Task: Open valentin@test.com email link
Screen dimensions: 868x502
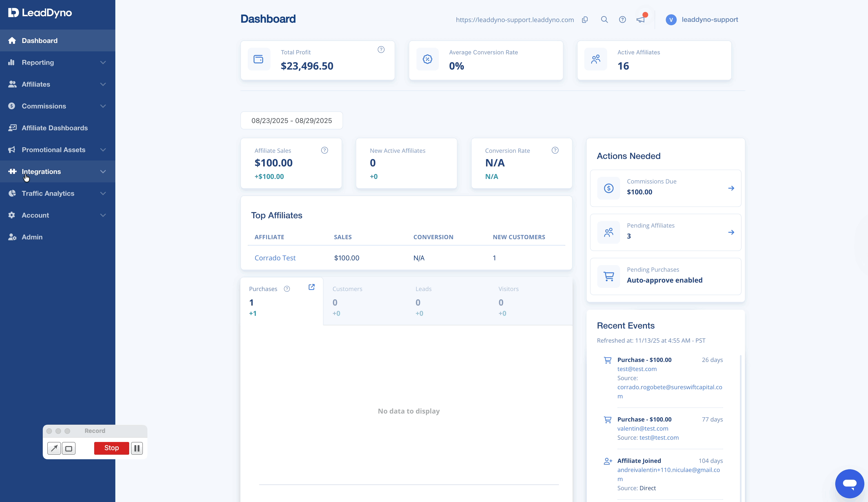Action: (643, 428)
